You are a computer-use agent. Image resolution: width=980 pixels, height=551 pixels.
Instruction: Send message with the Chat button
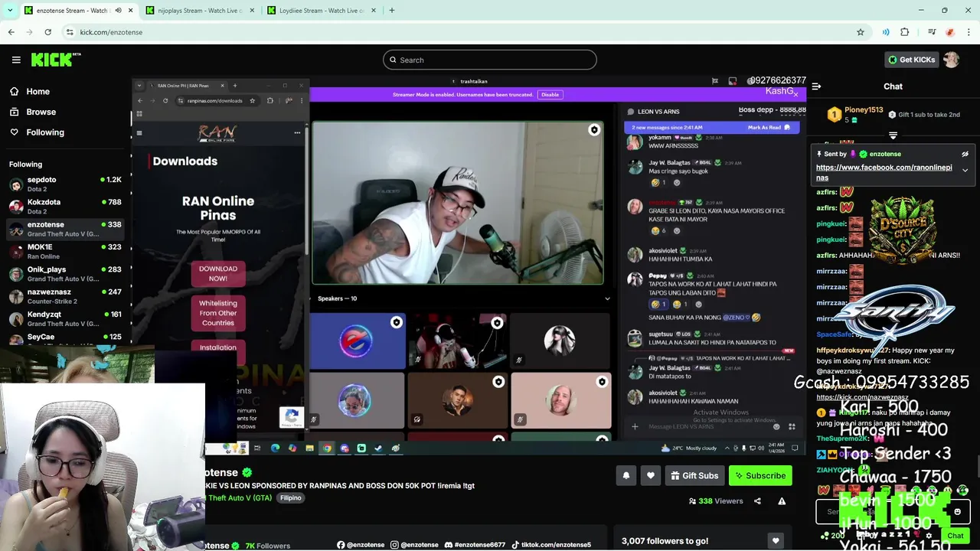[x=955, y=536]
